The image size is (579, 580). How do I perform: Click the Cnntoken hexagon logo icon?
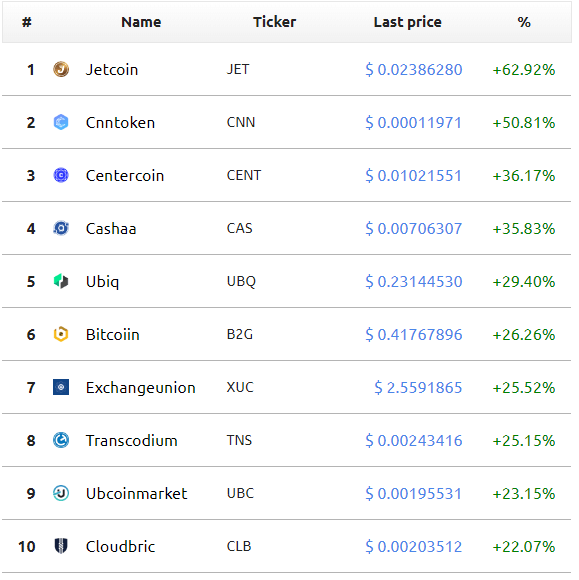(61, 122)
